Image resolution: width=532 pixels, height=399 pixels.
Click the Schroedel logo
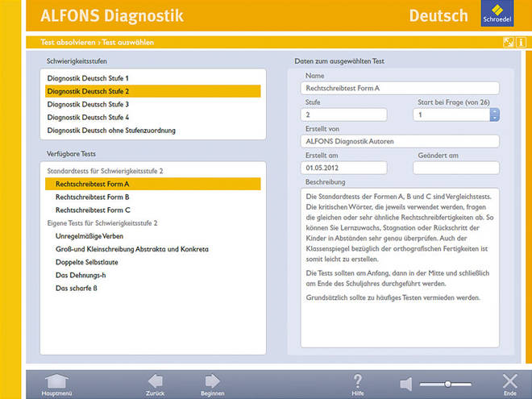pos(497,14)
